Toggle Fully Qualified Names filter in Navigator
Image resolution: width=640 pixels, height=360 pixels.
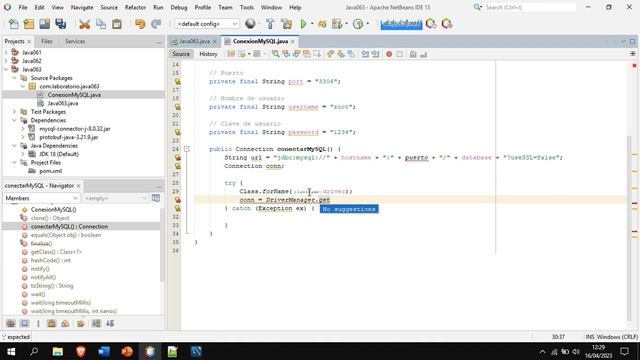point(81,323)
